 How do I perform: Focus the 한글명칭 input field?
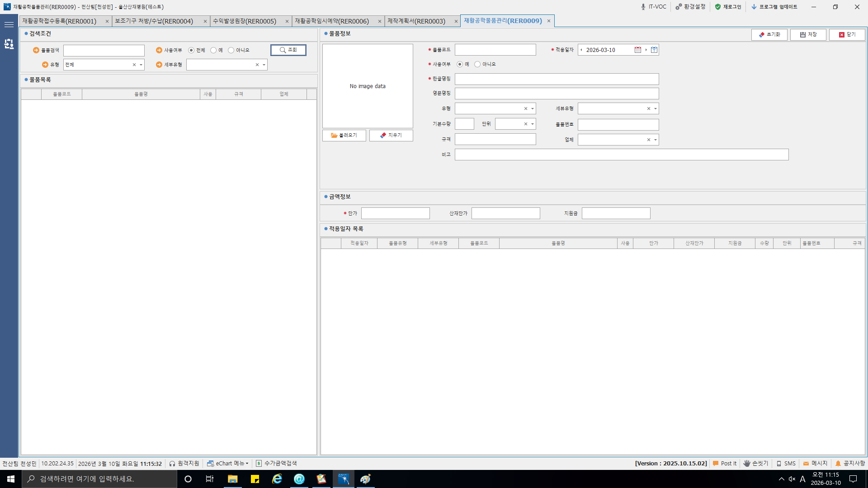click(x=557, y=79)
